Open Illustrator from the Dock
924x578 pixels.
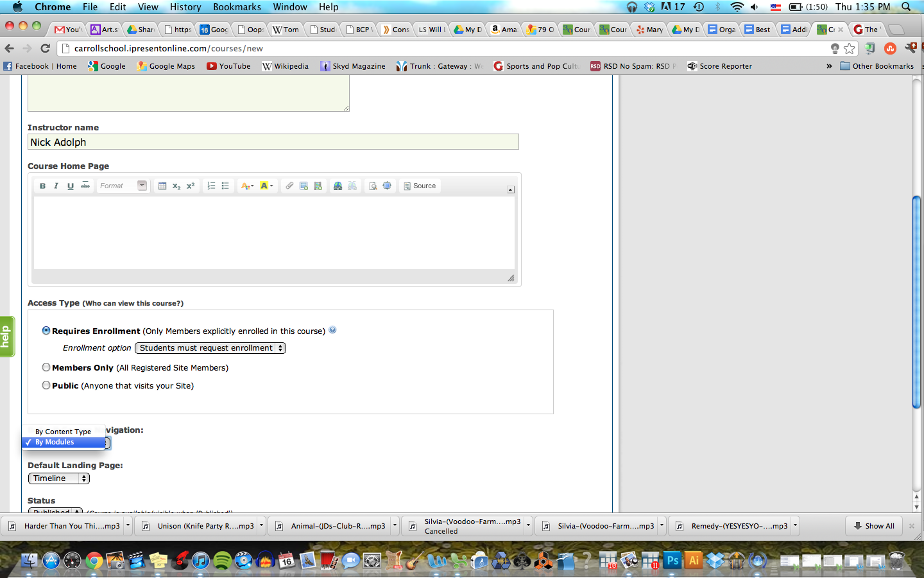694,560
